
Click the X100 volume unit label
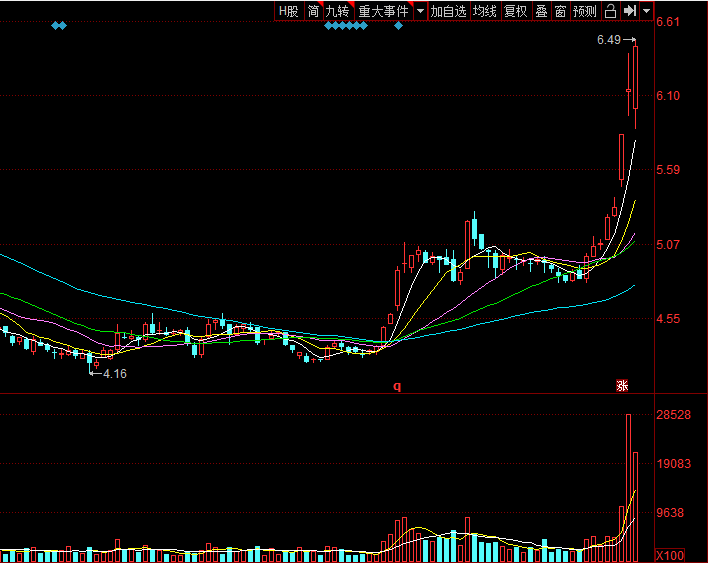[x=670, y=555]
